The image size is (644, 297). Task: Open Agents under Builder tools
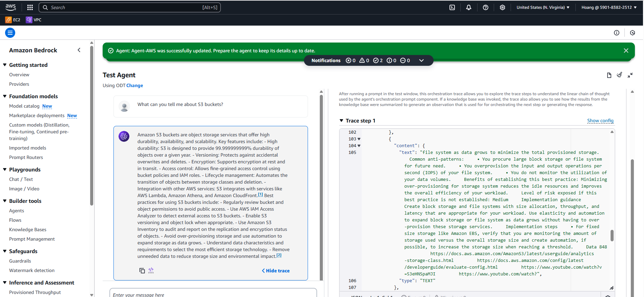pos(17,211)
